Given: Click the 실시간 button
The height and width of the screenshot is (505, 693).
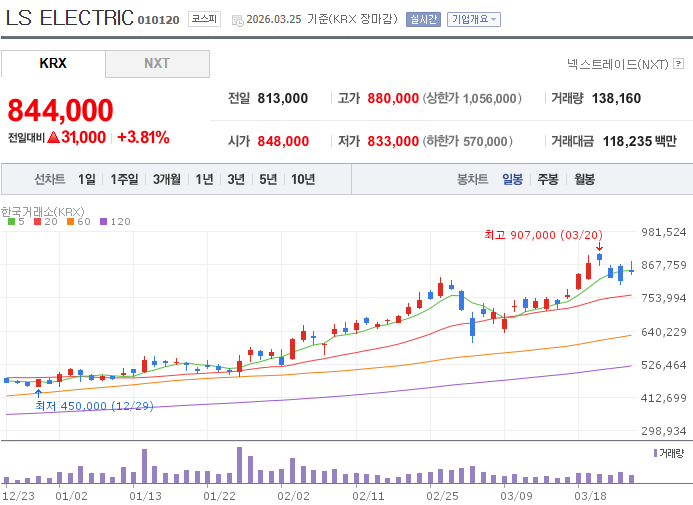Looking at the screenshot, I should pyautogui.click(x=423, y=19).
